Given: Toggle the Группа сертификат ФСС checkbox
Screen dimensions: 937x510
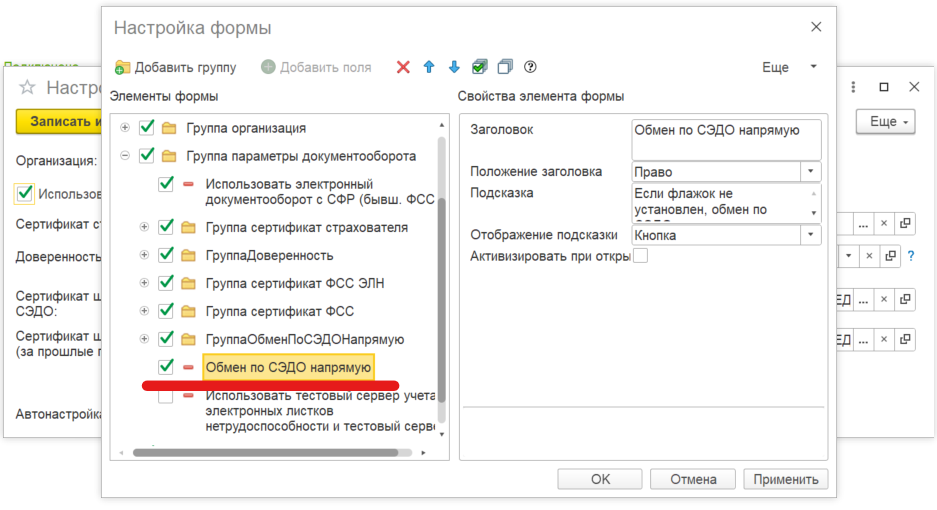Looking at the screenshot, I should (166, 311).
